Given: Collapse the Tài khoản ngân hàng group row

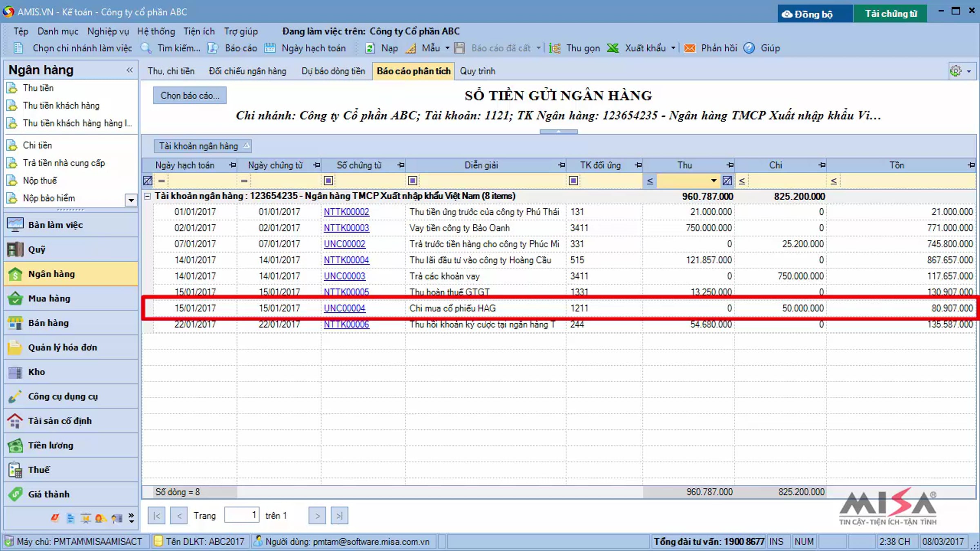Looking at the screenshot, I should click(x=147, y=196).
